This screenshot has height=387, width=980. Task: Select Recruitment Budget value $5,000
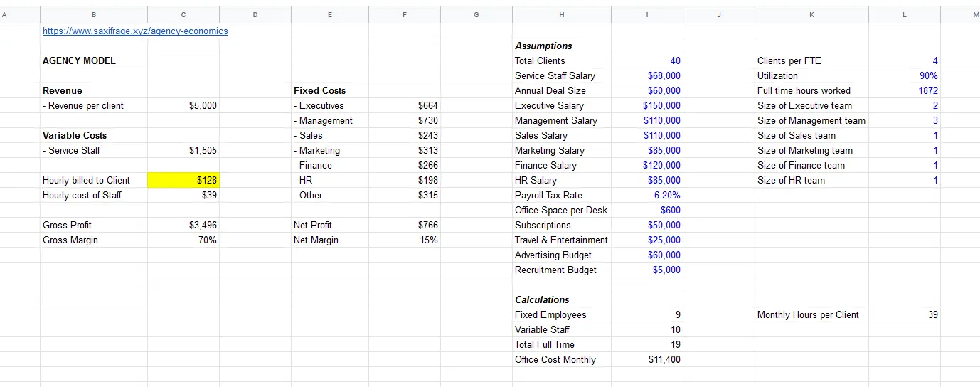(647, 270)
